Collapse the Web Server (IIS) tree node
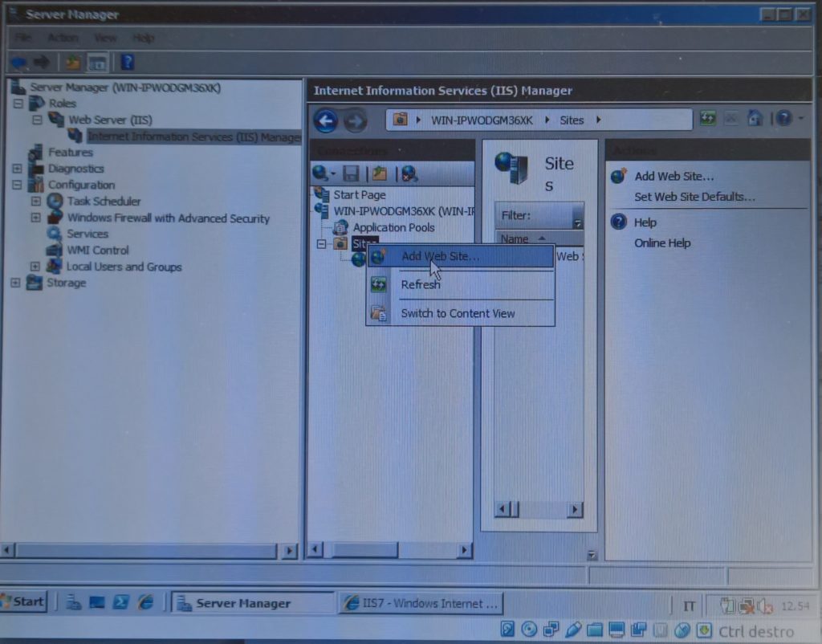The height and width of the screenshot is (644, 822). tap(37, 120)
